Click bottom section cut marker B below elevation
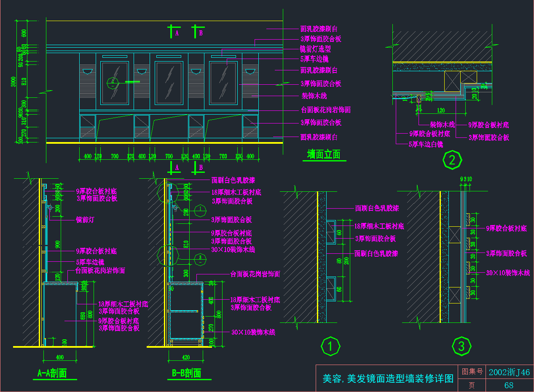 click(197, 167)
